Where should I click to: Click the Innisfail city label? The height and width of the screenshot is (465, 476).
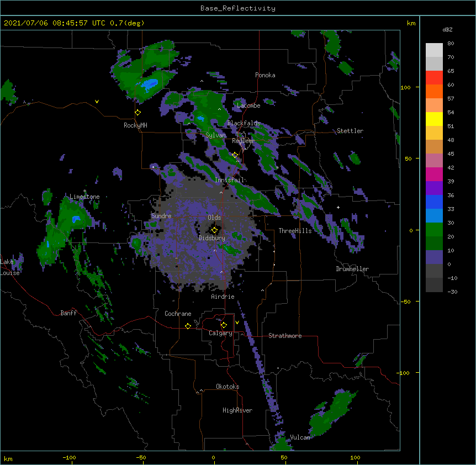coord(229,180)
